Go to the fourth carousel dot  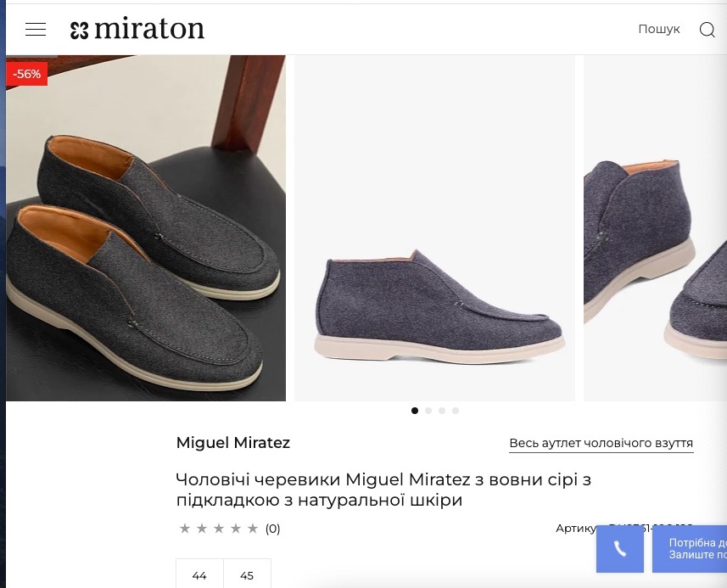(x=456, y=411)
